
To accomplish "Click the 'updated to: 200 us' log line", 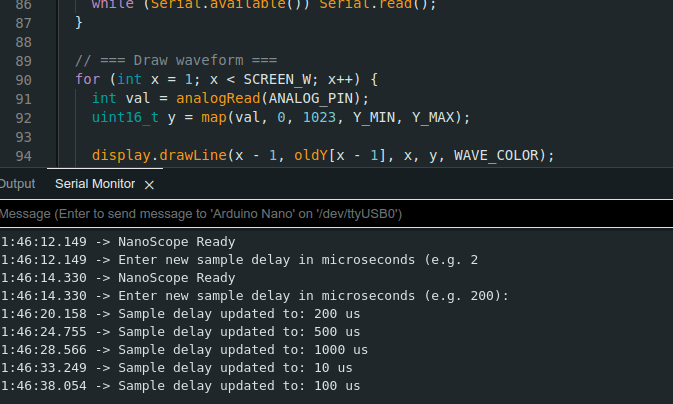I will [x=238, y=313].
